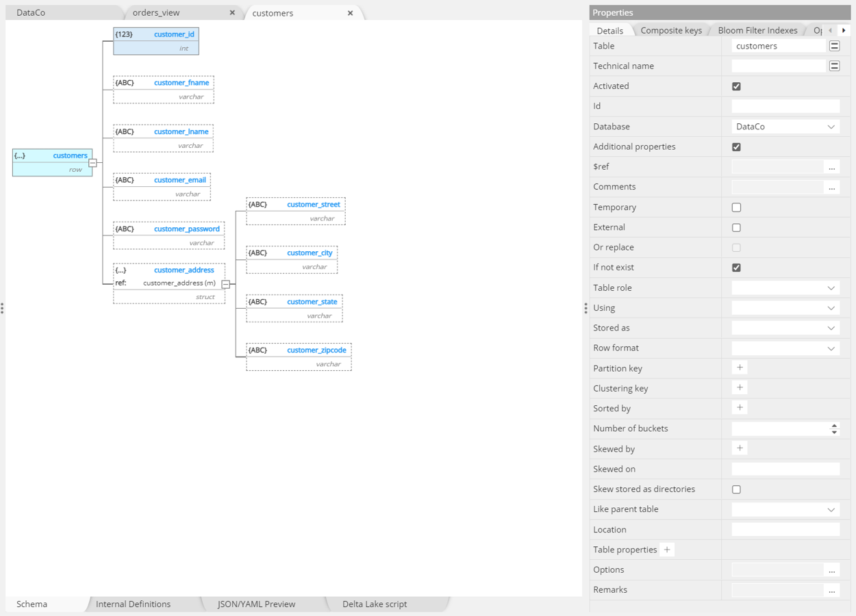Collapse the customer_address struct in the diagram

pyautogui.click(x=227, y=283)
